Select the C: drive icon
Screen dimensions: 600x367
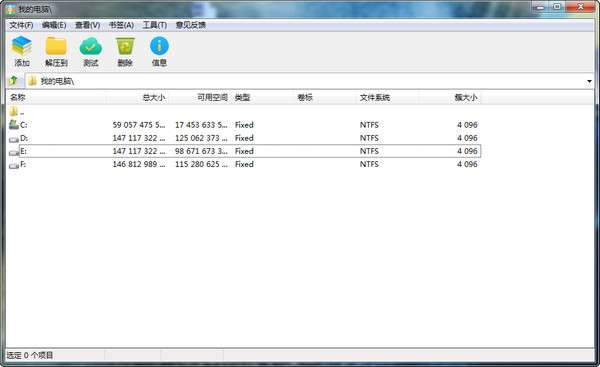tap(14, 125)
